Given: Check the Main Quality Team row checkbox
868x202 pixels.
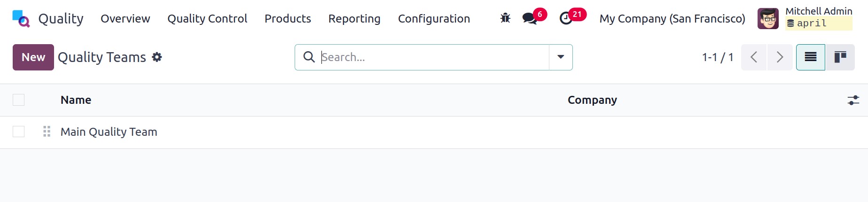Looking at the screenshot, I should [19, 132].
